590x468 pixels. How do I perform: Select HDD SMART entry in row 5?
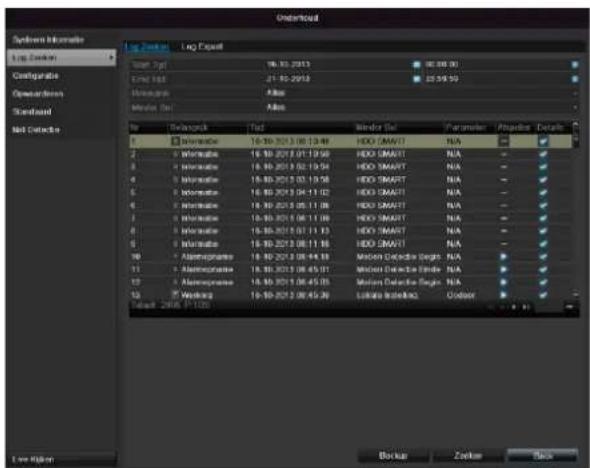pos(381,193)
